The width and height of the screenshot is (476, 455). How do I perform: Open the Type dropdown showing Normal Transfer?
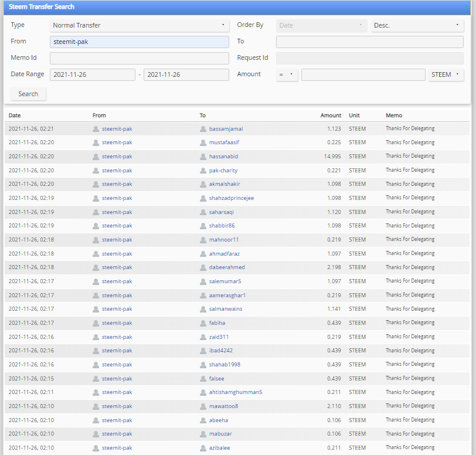click(x=140, y=25)
